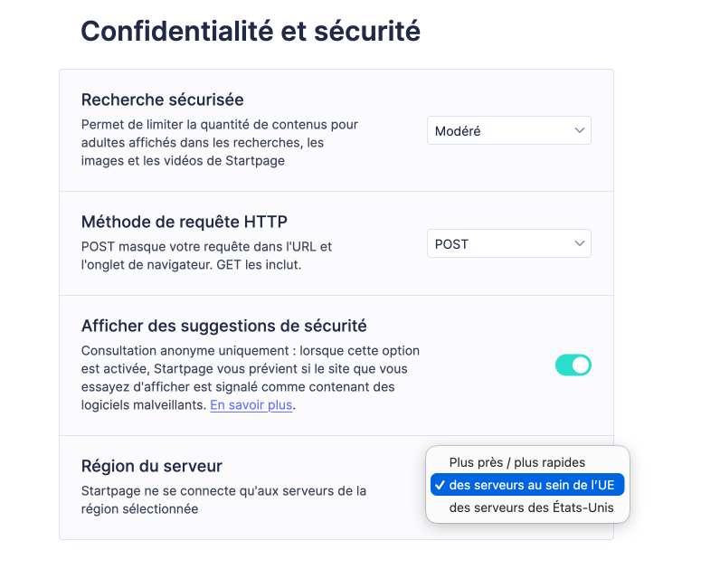Expand the HTTP request method POST dropdown
The height and width of the screenshot is (588, 701).
pos(508,243)
